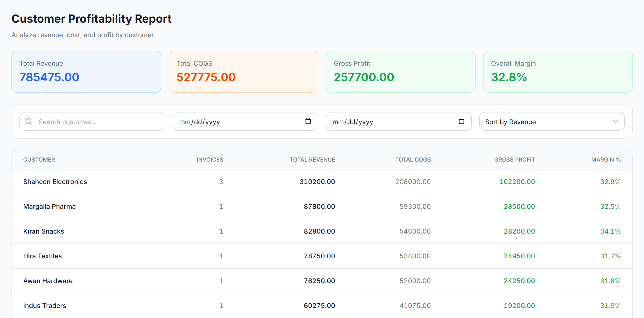Open the first date field's calendar icon
Image resolution: width=644 pixels, height=318 pixels.
(x=308, y=121)
